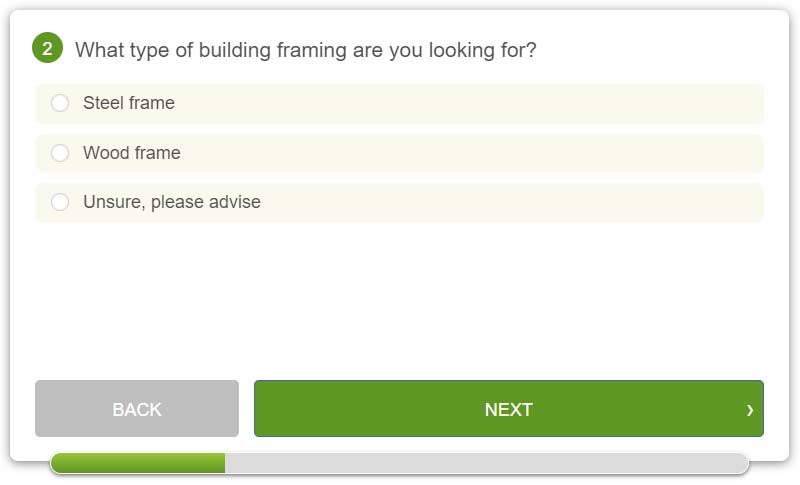This screenshot has height=485, width=800.
Task: Pick the Unsure, please advise radio circle
Action: click(x=60, y=202)
